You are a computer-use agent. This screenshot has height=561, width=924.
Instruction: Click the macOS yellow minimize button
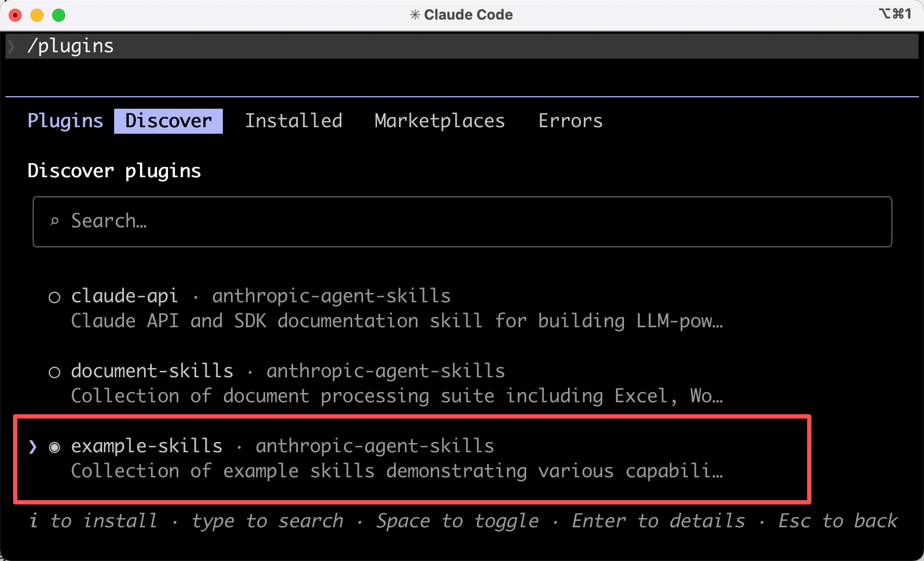pos(37,15)
